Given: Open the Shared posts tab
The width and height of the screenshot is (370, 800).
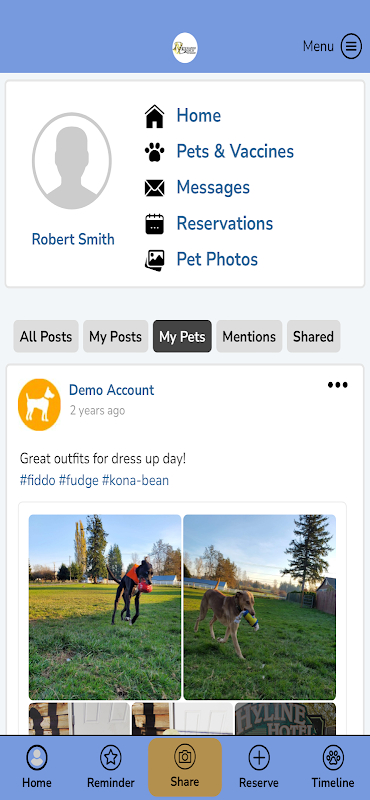Looking at the screenshot, I should click(313, 336).
